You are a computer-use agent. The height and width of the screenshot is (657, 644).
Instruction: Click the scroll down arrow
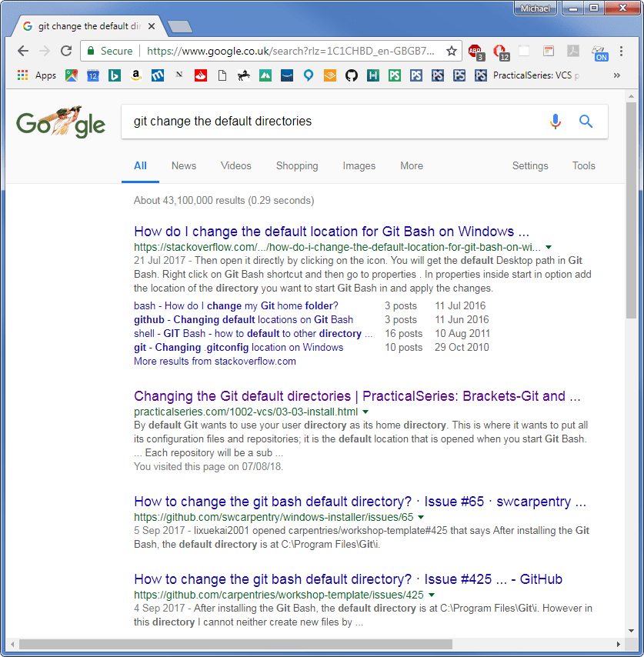pyautogui.click(x=632, y=631)
